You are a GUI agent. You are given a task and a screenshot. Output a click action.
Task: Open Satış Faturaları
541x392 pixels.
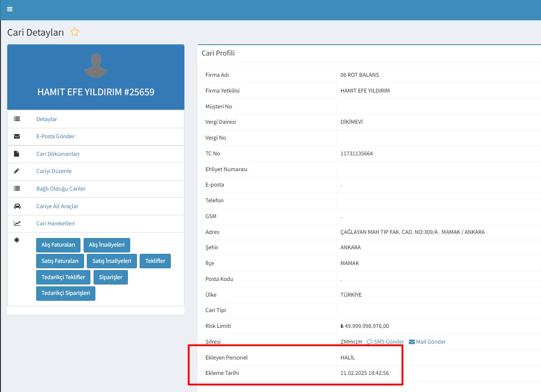pos(60,261)
